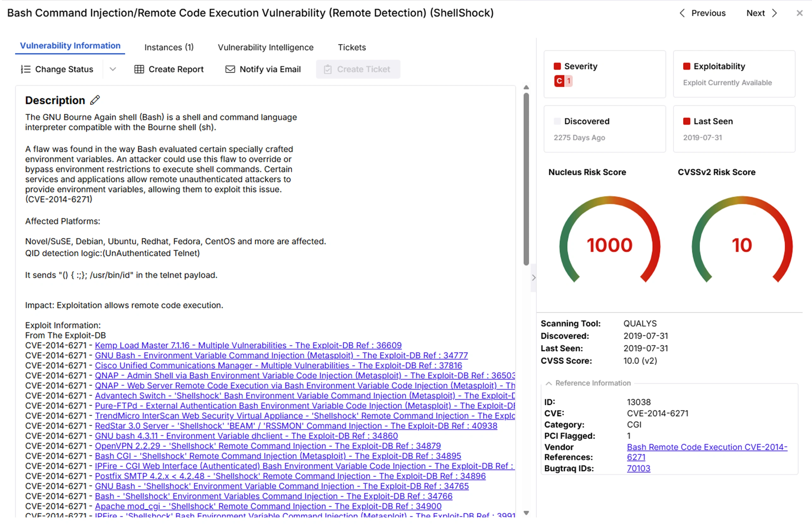Open Bugtraq ID 70103 link
Viewport: 812px width, 531px height.
pyautogui.click(x=638, y=468)
